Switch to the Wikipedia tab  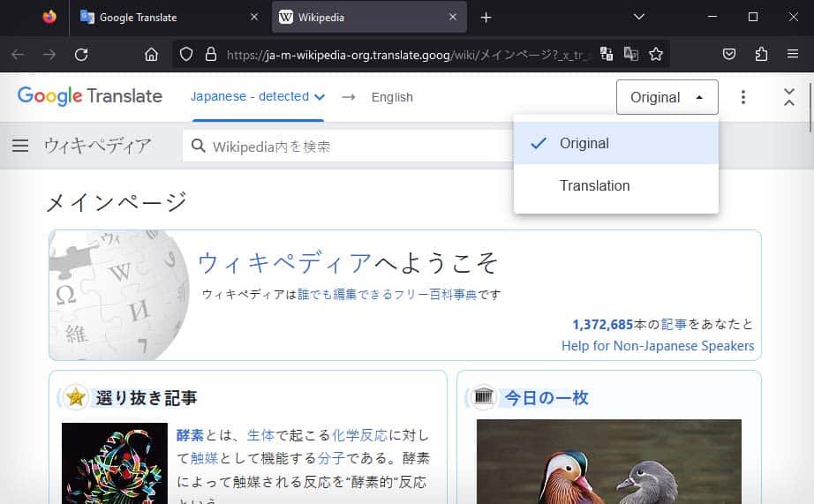pos(369,17)
